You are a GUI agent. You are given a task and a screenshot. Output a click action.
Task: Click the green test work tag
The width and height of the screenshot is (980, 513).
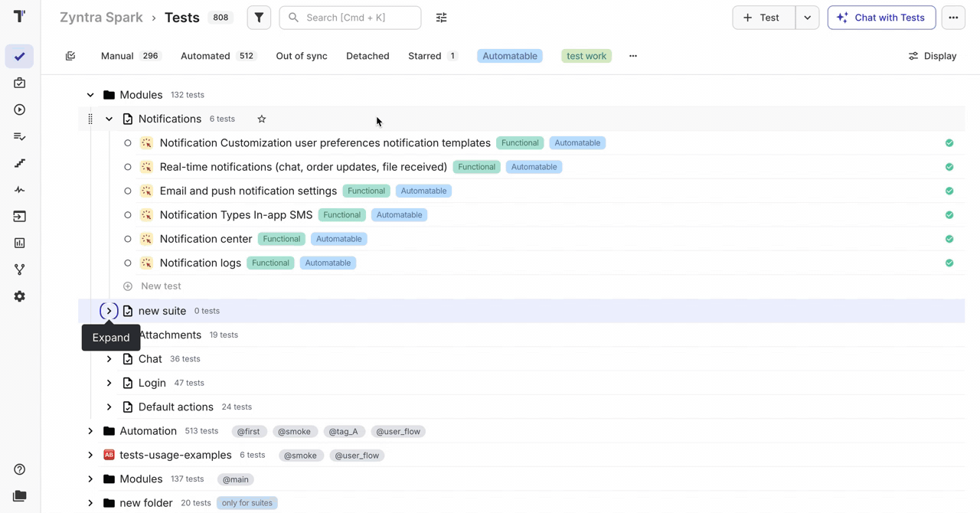pos(586,56)
